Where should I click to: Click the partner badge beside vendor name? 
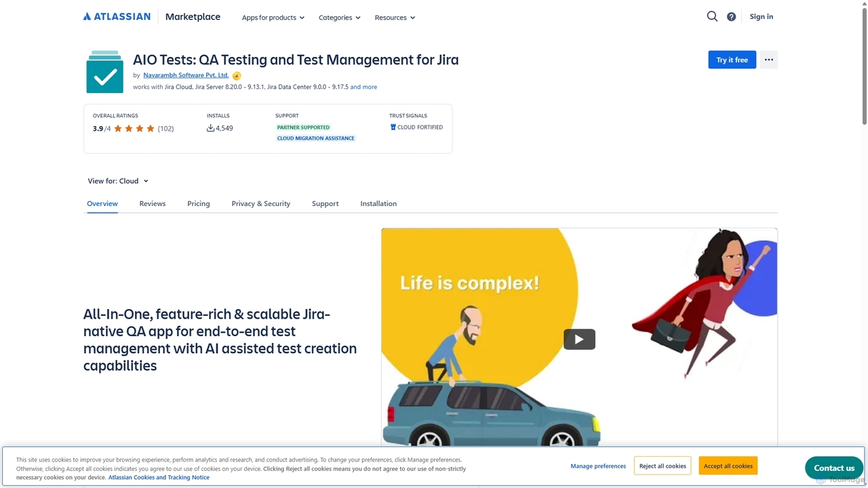coord(237,76)
